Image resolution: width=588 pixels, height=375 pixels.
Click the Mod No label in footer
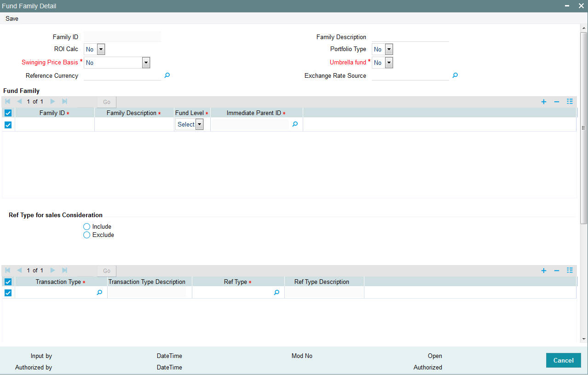click(x=302, y=356)
